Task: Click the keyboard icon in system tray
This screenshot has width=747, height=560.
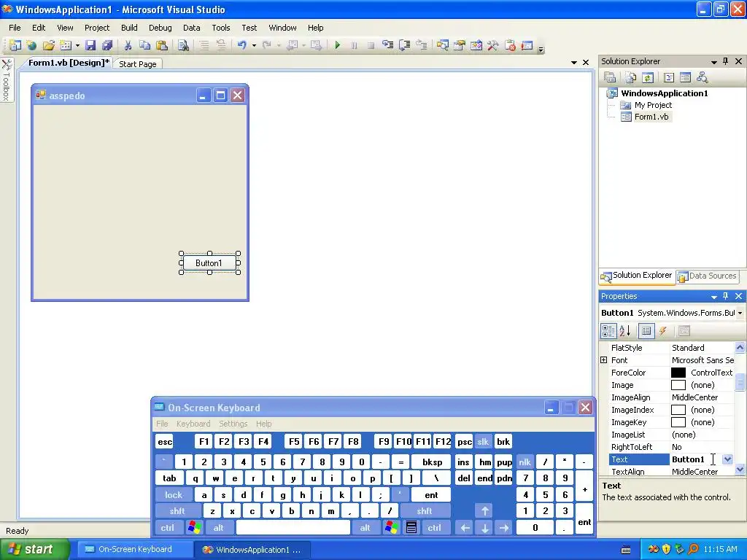Action: [626, 550]
